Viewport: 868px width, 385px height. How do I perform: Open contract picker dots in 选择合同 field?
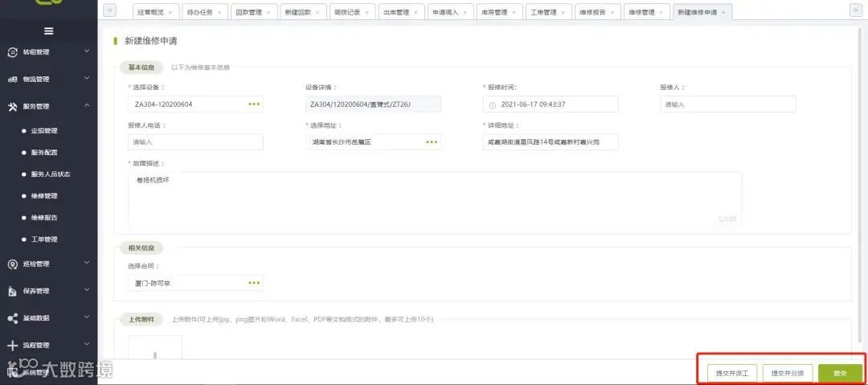pos(254,283)
